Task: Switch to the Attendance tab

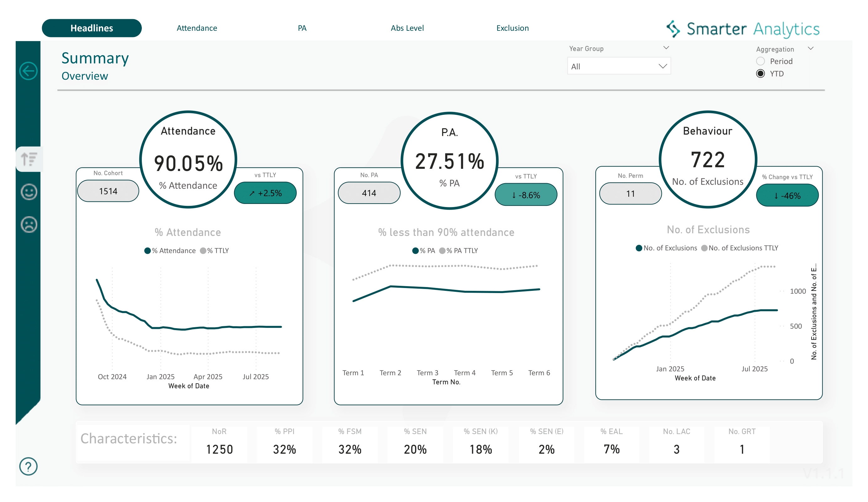Action: [197, 28]
